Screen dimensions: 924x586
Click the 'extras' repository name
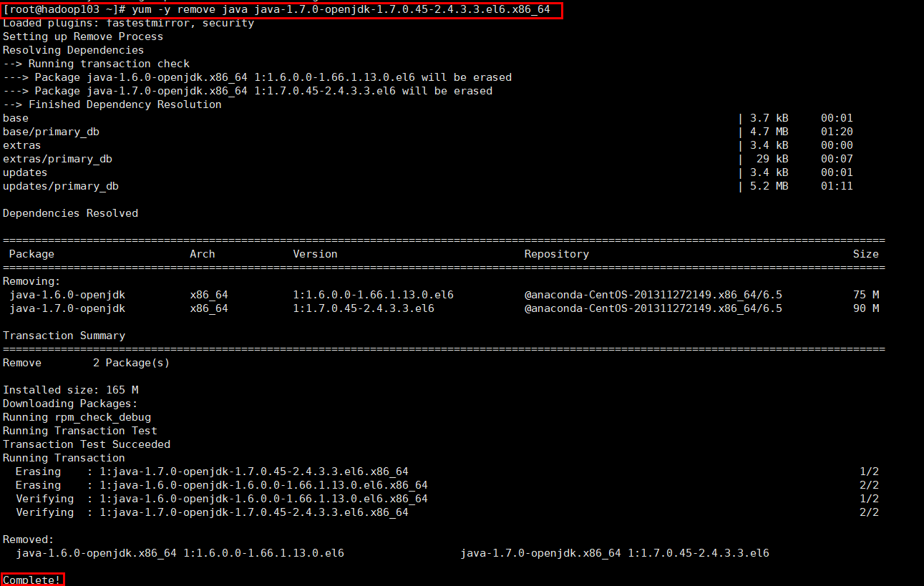[x=22, y=145]
